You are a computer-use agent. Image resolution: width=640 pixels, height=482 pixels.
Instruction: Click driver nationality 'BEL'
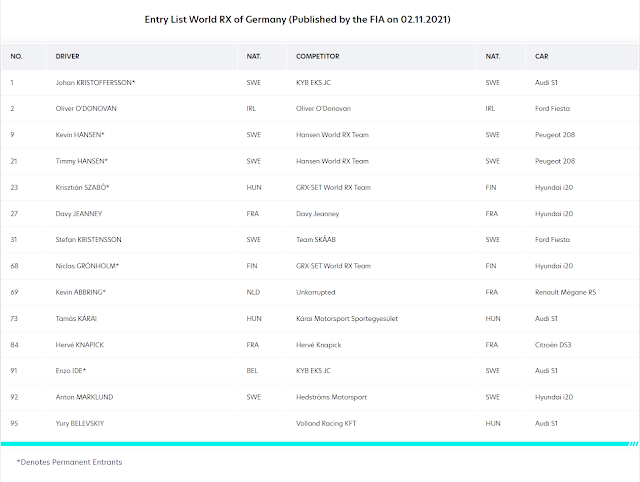(252, 371)
